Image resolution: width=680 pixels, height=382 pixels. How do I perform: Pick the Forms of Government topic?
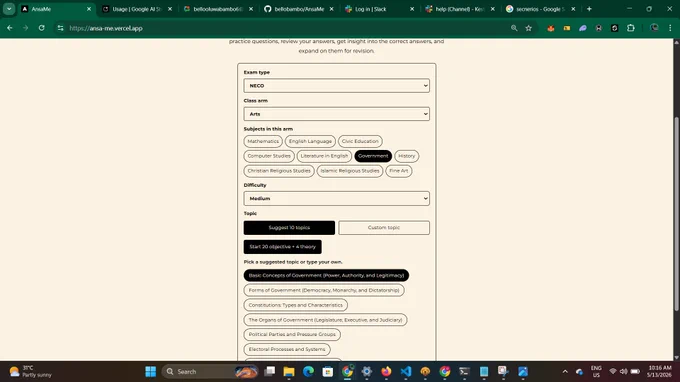324,290
